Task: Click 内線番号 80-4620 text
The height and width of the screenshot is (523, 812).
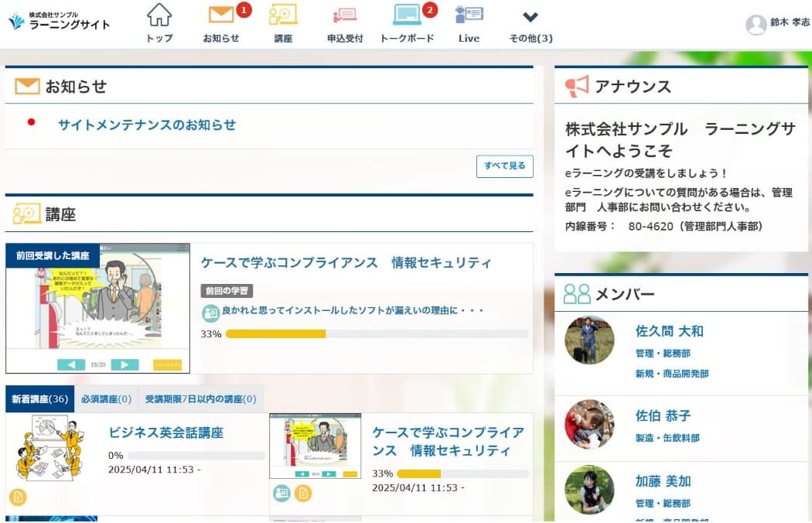Action: [664, 227]
